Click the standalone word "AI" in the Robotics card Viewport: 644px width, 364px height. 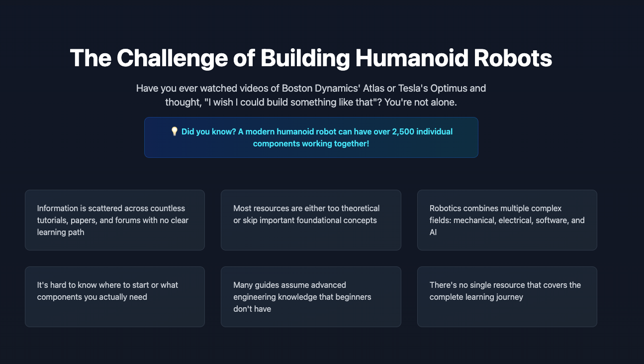click(x=433, y=233)
